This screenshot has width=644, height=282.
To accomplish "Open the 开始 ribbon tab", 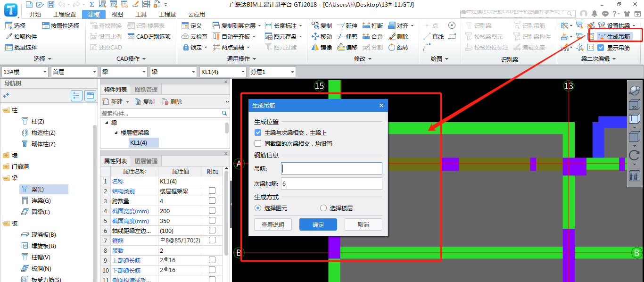I will [x=35, y=14].
